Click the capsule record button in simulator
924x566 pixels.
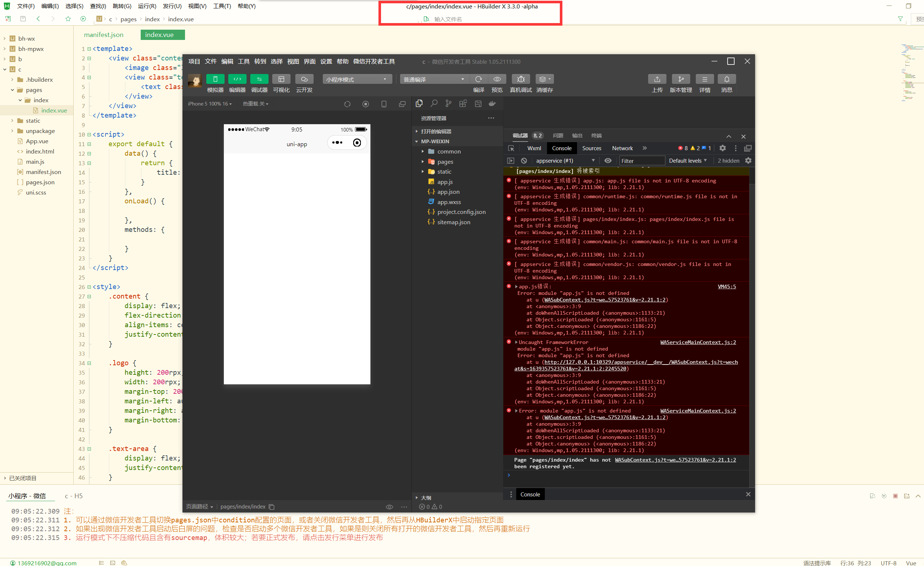(356, 143)
